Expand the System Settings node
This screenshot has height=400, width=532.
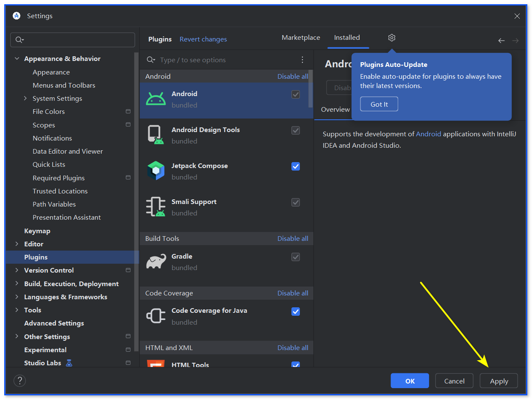[x=26, y=98]
